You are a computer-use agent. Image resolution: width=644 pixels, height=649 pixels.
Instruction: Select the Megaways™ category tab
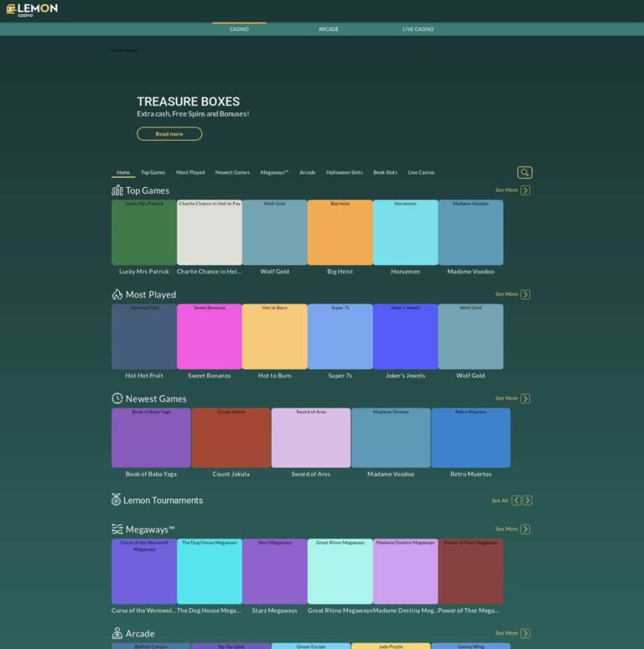pyautogui.click(x=274, y=173)
